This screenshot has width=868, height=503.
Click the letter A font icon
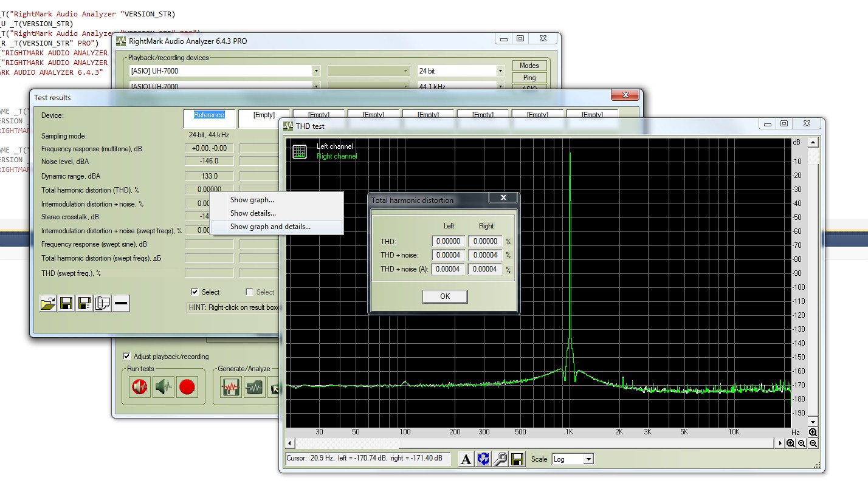[x=466, y=459]
